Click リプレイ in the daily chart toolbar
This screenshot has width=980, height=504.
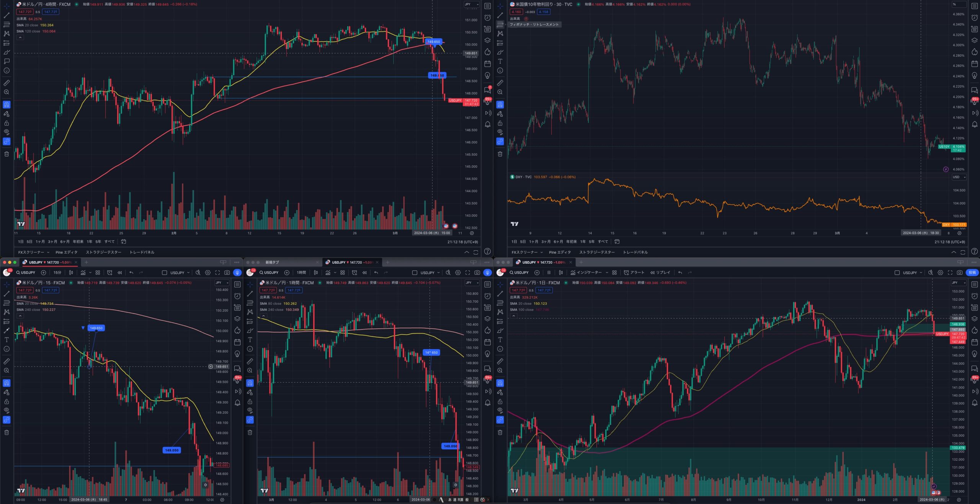tap(660, 272)
